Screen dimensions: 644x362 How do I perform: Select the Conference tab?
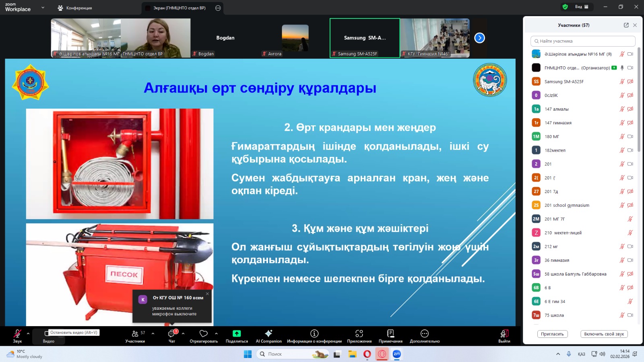point(75,8)
